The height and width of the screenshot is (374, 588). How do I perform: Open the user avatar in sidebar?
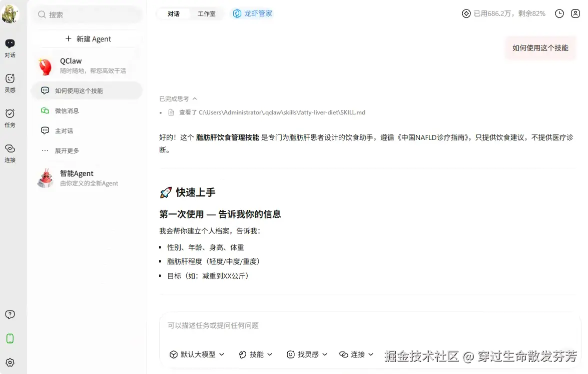pyautogui.click(x=10, y=14)
